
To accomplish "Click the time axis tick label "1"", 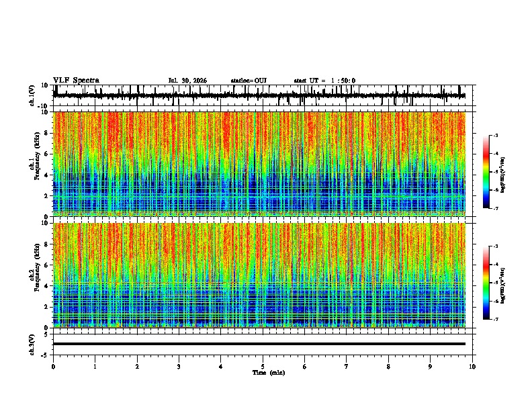I will 95,367.
